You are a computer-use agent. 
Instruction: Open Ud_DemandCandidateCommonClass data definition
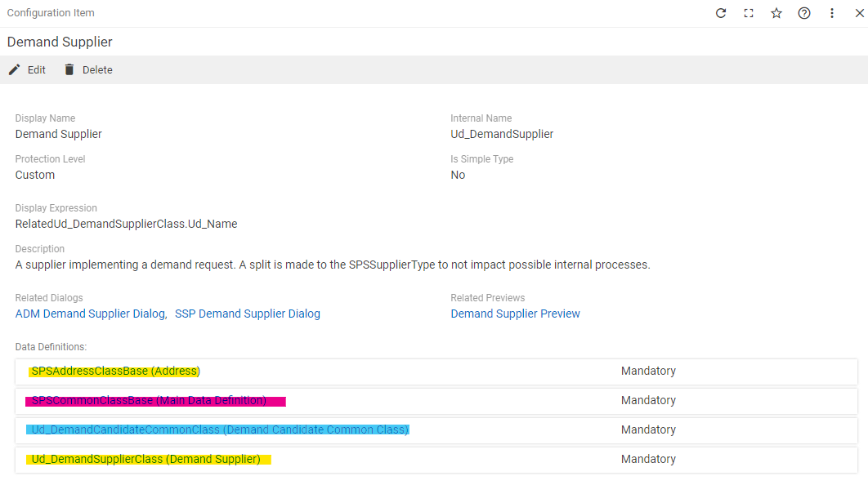(x=220, y=429)
